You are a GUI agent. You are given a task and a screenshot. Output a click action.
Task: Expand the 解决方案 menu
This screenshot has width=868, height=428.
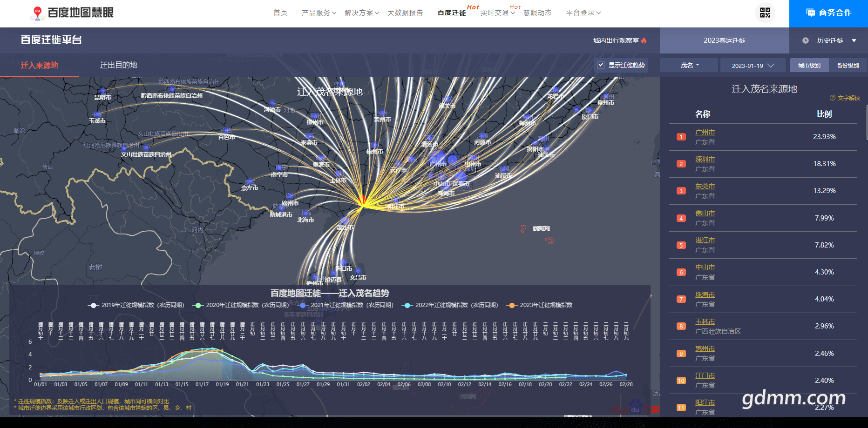coord(362,13)
